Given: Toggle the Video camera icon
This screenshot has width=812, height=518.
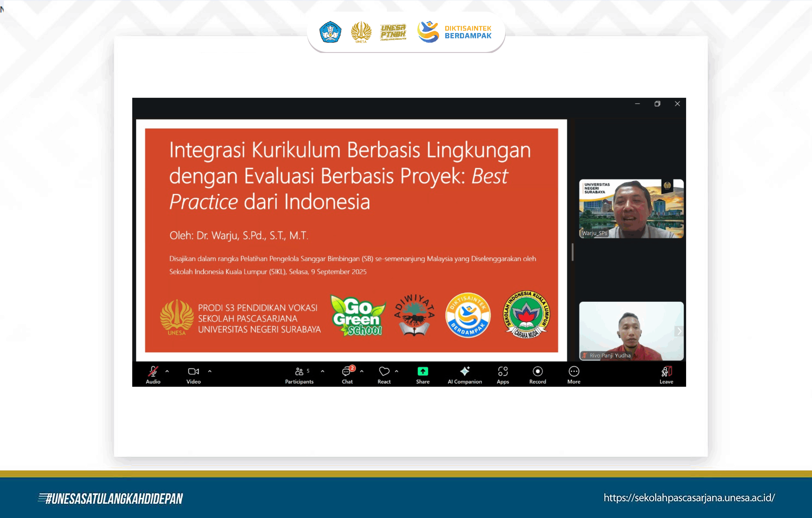Looking at the screenshot, I should pos(193,371).
